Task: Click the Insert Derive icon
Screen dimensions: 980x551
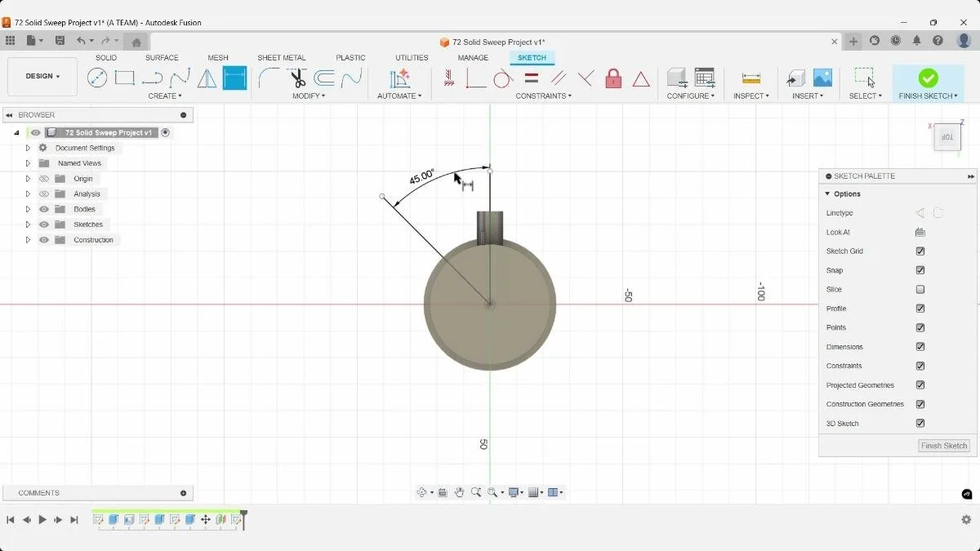Action: (x=795, y=78)
